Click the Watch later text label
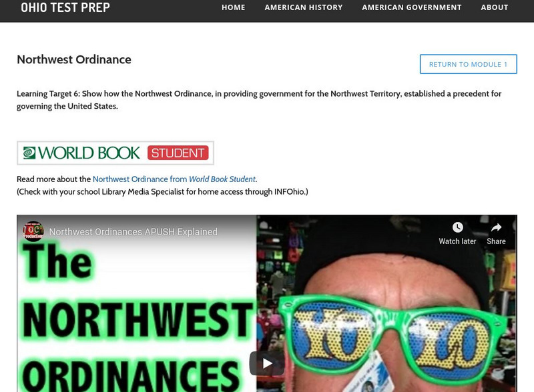Viewport: 534px width, 392px height. click(x=457, y=241)
